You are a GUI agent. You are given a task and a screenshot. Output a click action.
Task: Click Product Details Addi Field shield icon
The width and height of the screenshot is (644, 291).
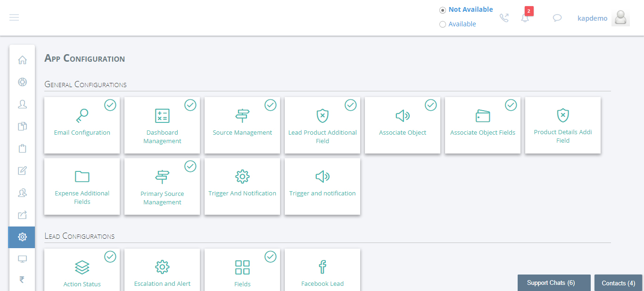coord(563,115)
